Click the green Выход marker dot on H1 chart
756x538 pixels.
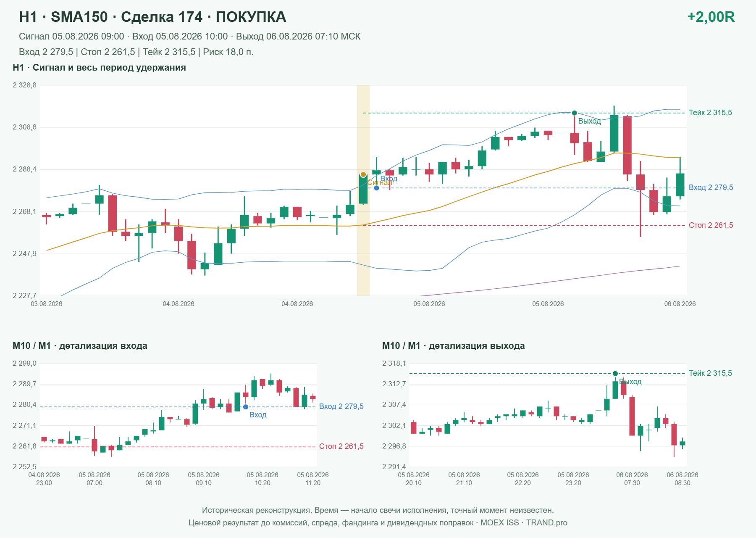point(575,113)
